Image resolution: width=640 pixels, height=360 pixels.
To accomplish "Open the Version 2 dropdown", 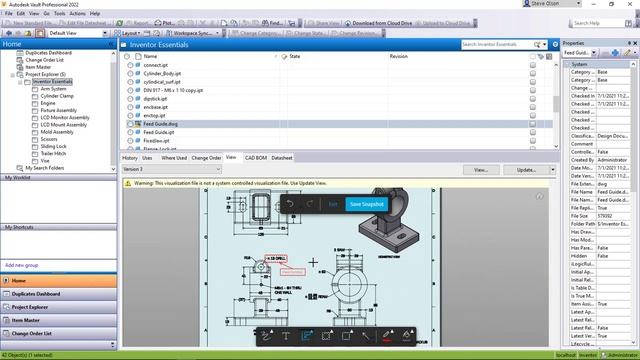I will [172, 169].
